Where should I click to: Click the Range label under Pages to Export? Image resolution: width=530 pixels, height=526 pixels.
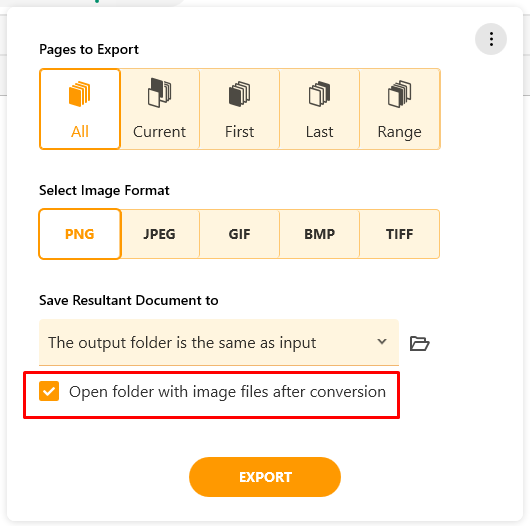coord(400,132)
